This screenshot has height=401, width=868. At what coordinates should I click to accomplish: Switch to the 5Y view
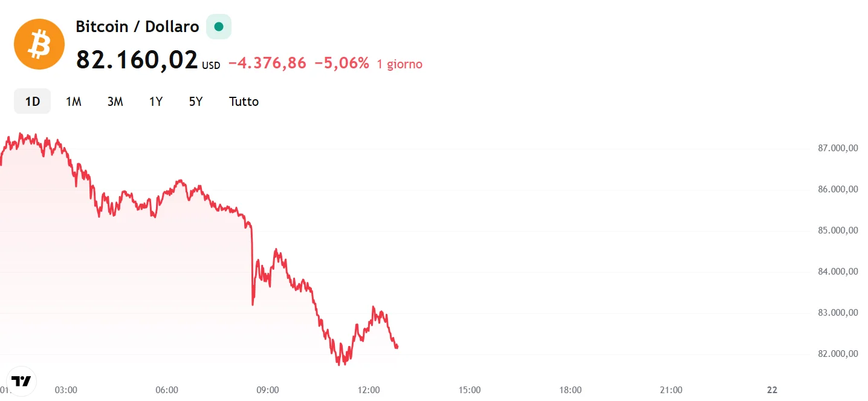coord(195,101)
